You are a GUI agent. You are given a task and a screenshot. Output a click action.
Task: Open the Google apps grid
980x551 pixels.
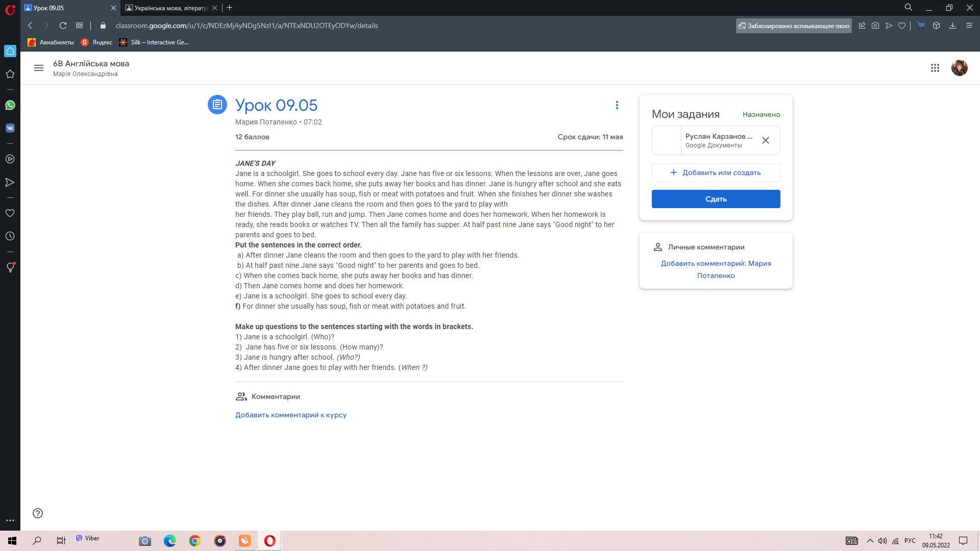pyautogui.click(x=935, y=68)
